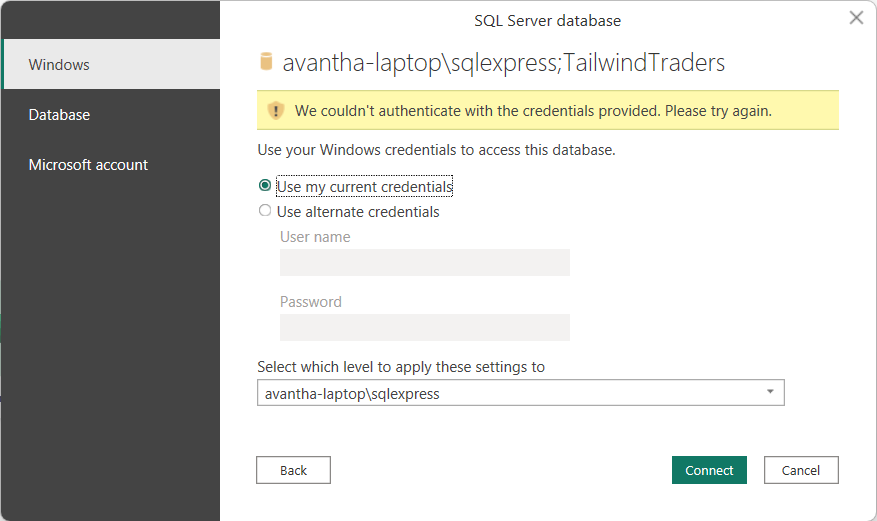
Task: Click the warning shield icon in banner
Action: pyautogui.click(x=275, y=111)
